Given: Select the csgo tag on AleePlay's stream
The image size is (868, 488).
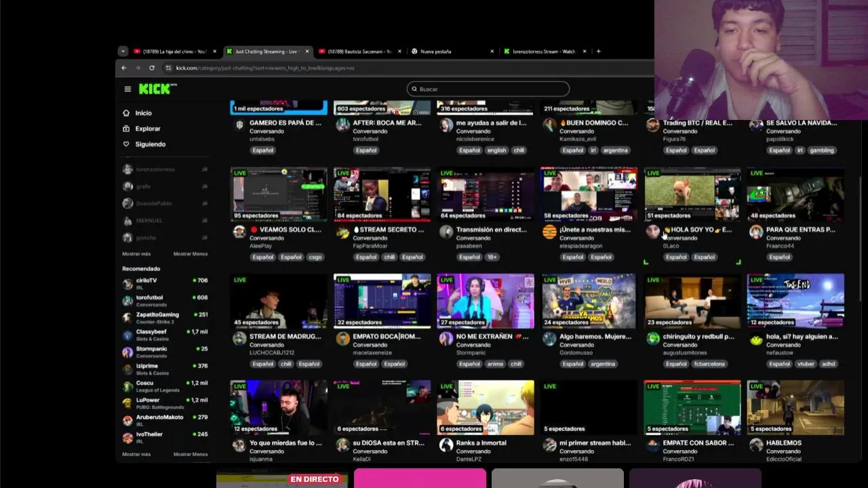Looking at the screenshot, I should click(x=315, y=258).
